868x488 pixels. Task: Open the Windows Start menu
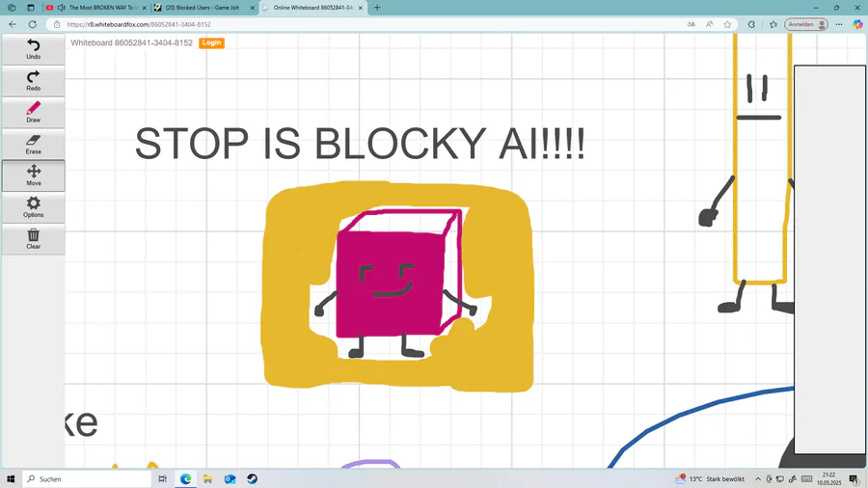point(11,478)
